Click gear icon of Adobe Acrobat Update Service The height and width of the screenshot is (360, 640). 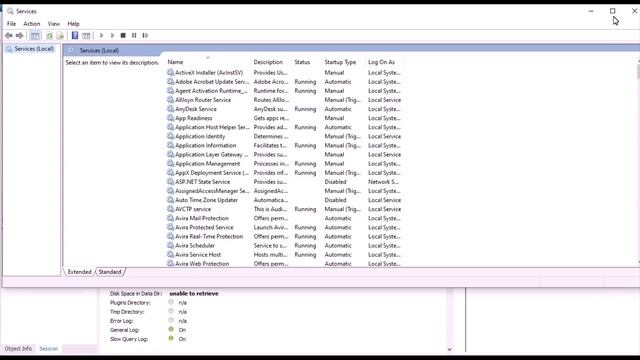[x=171, y=82]
